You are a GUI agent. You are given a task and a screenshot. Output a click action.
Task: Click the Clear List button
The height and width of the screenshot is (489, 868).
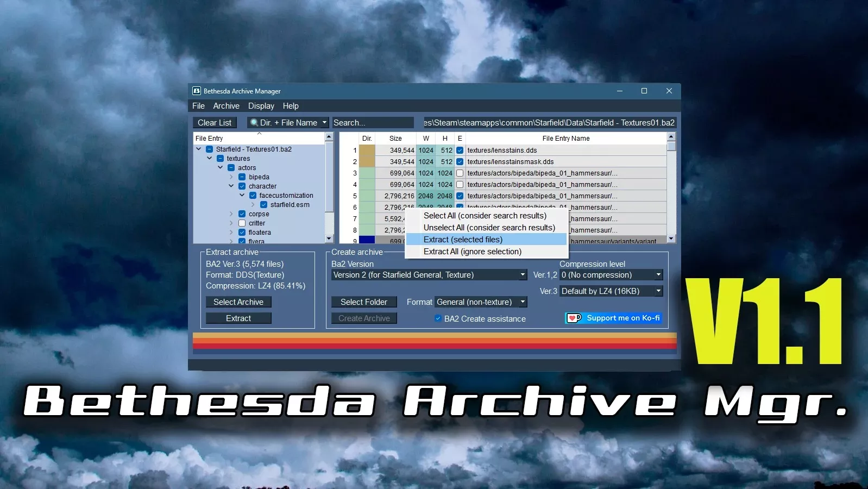pyautogui.click(x=215, y=123)
